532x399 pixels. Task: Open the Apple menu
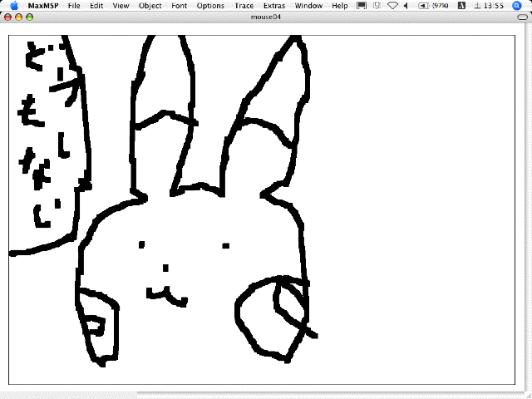(14, 6)
